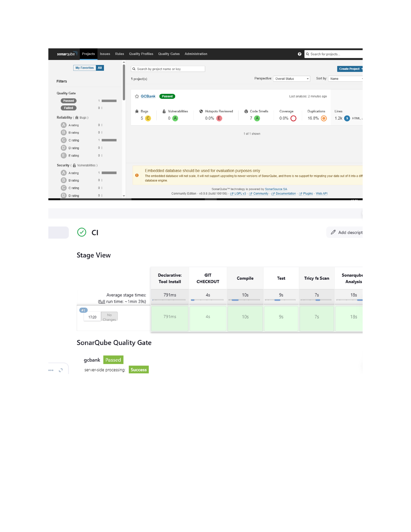Click the GIT CHECKOUT 4s stage cell

208,319
